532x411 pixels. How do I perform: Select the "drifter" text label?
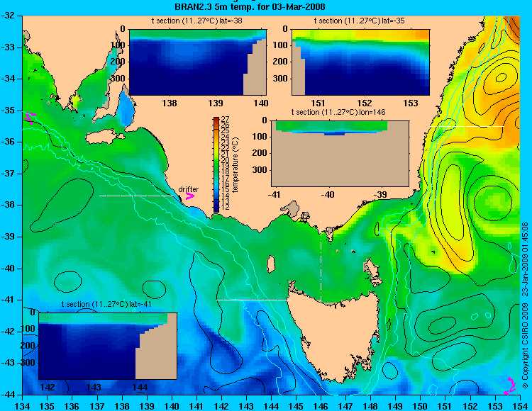[188, 189]
